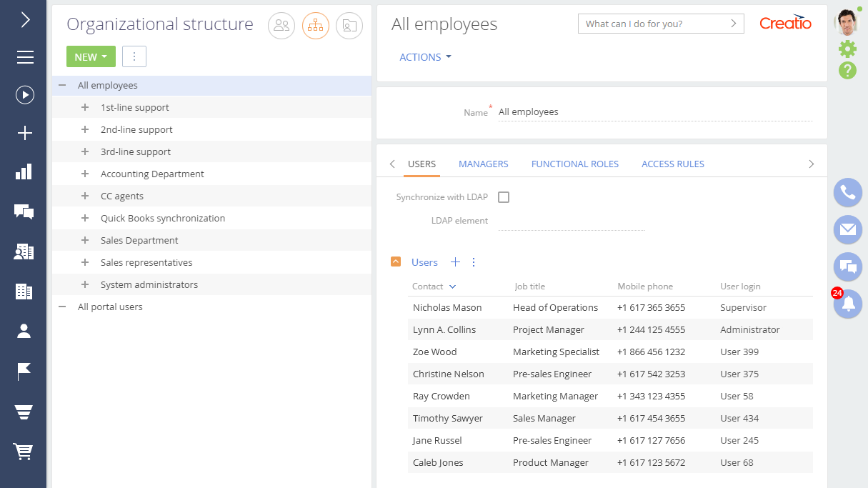The width and height of the screenshot is (868, 488).
Task: Open the ACTIONS dropdown menu
Action: [x=425, y=57]
